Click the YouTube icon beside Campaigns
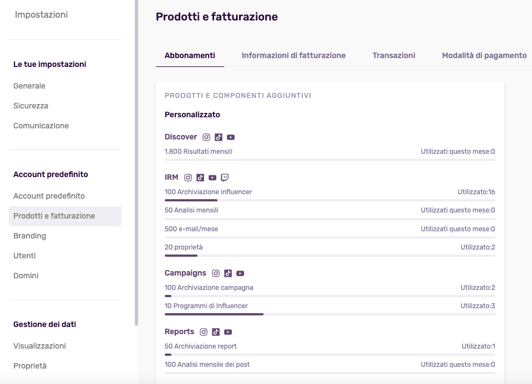Screen dimensions: 532x384 pyautogui.click(x=240, y=273)
